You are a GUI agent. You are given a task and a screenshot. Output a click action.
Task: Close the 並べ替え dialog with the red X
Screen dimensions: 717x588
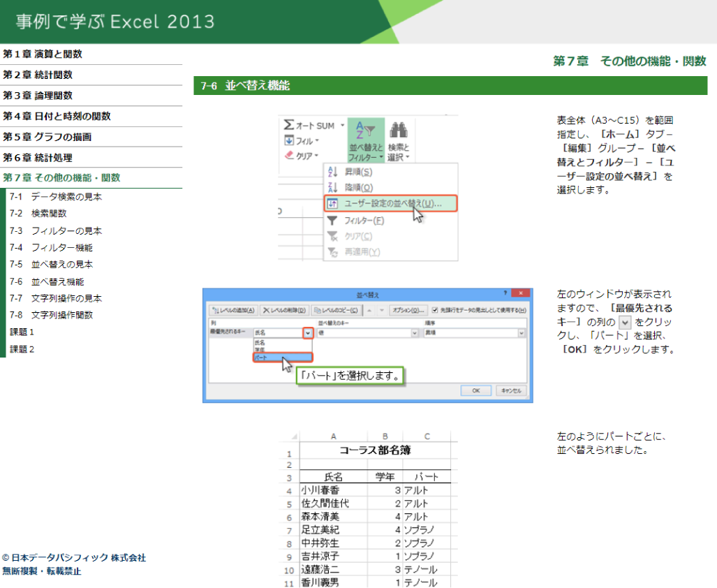pos(520,293)
